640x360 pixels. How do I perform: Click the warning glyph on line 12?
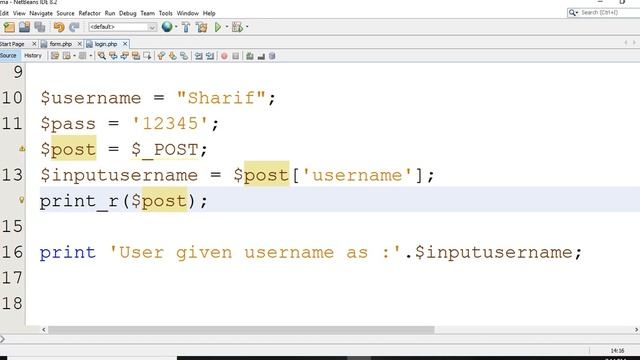tap(22, 149)
